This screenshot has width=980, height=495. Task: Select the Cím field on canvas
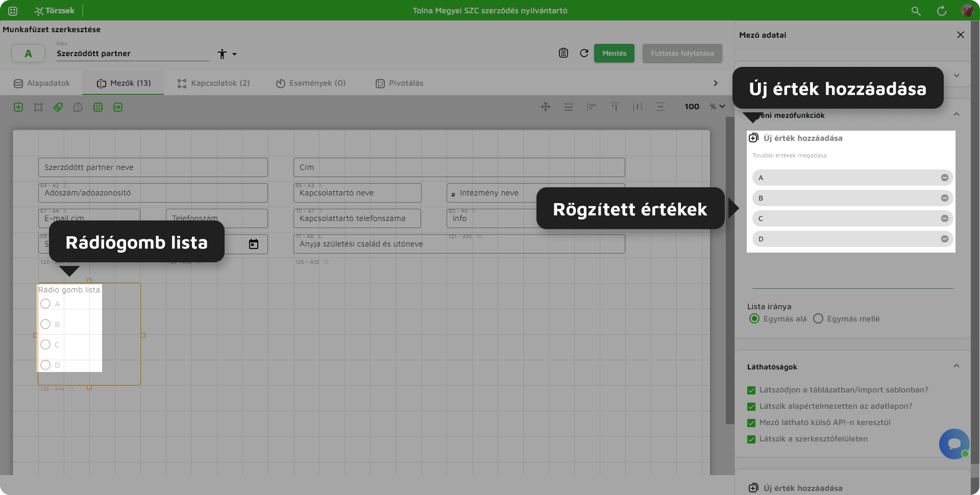pyautogui.click(x=459, y=167)
